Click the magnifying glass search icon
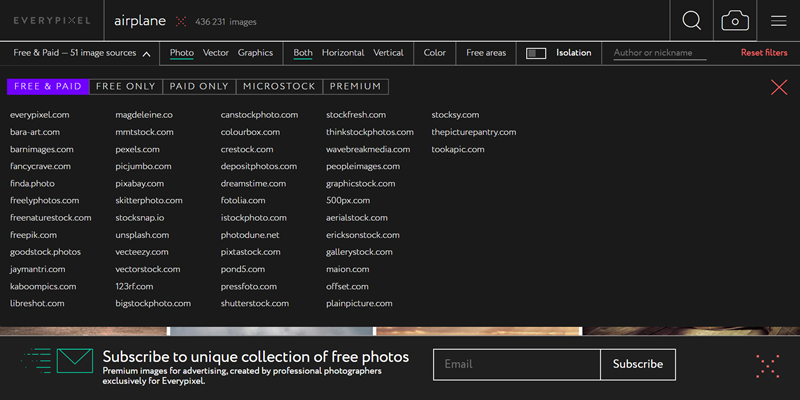Screen dimensions: 800x400 (x=691, y=20)
